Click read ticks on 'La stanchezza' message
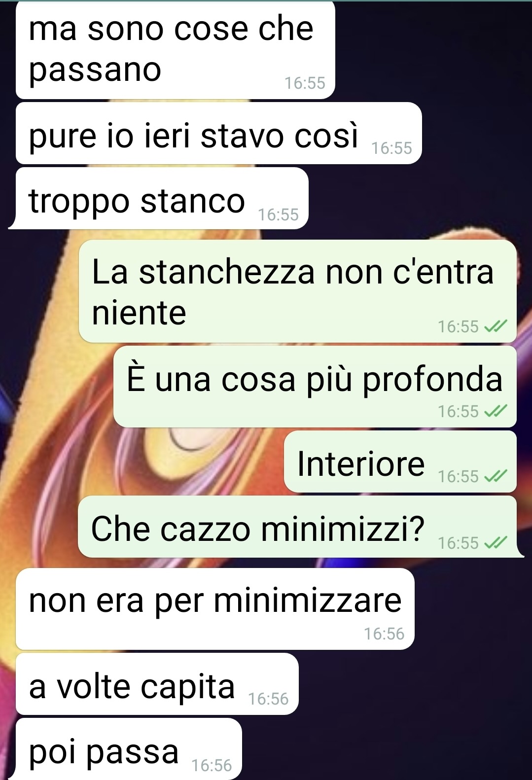 coord(496,326)
